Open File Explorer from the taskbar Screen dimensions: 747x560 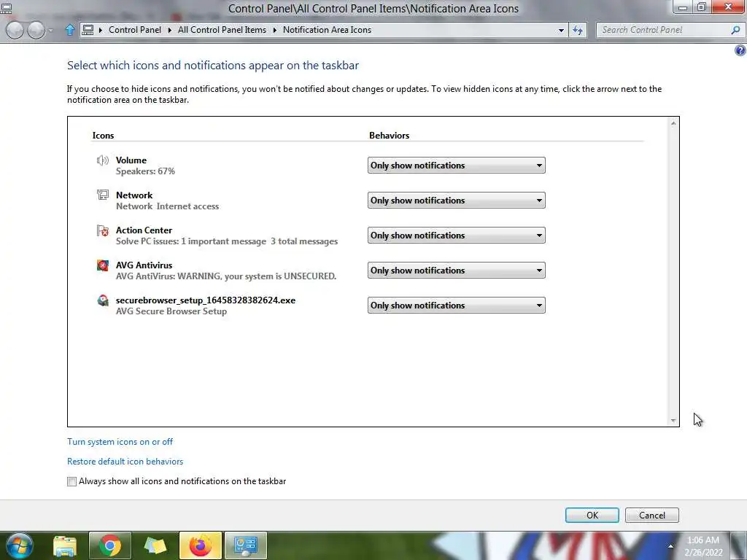(65, 545)
